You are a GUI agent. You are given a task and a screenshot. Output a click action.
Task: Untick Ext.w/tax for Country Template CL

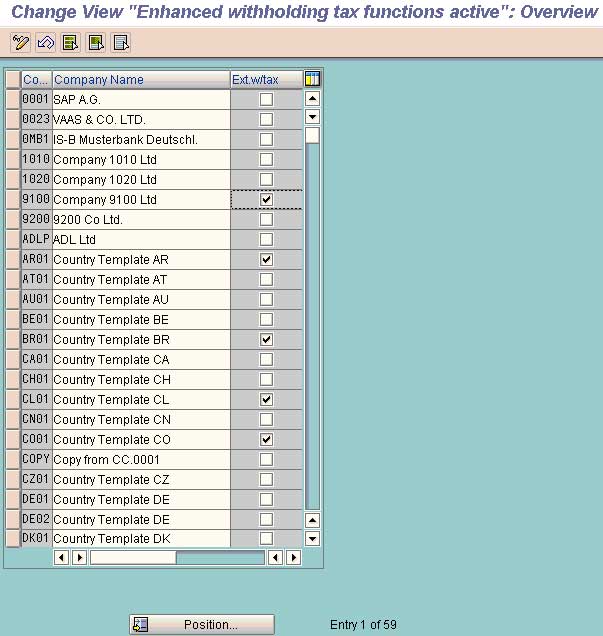tap(266, 400)
